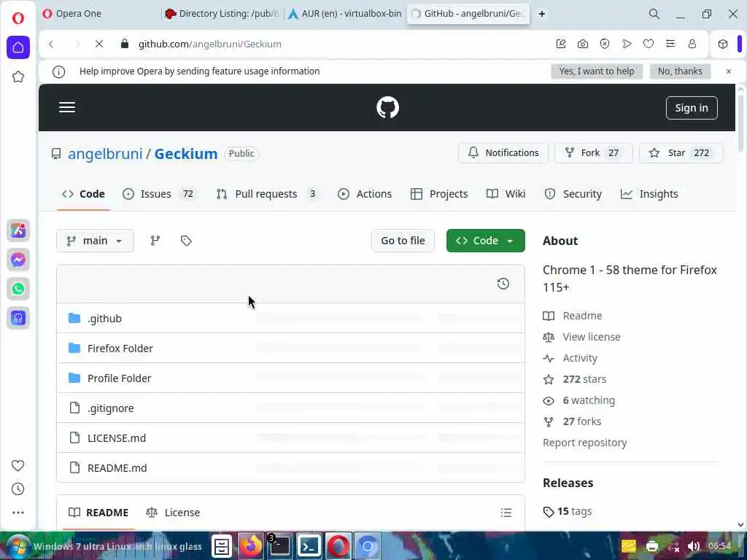Click Yes, I want to help
The image size is (747, 560).
[x=597, y=71]
